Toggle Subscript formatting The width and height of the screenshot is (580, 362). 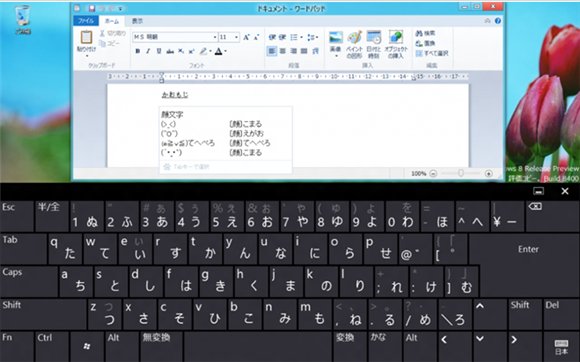(x=181, y=51)
